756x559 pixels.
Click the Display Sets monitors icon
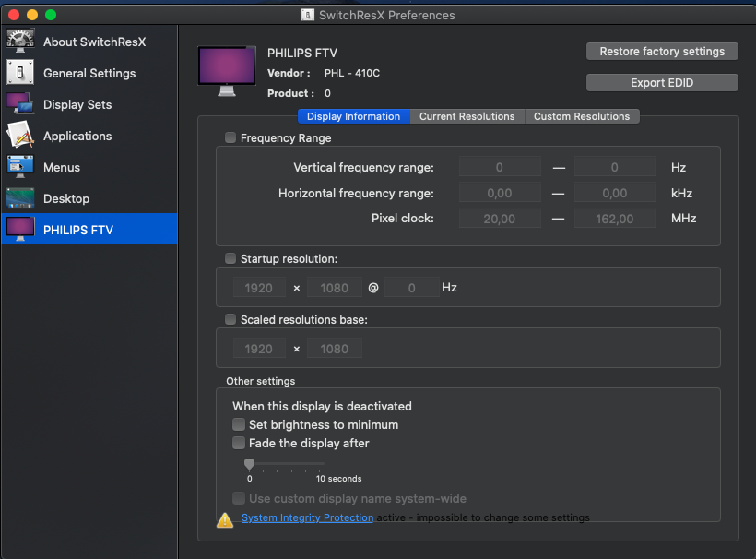pos(19,104)
